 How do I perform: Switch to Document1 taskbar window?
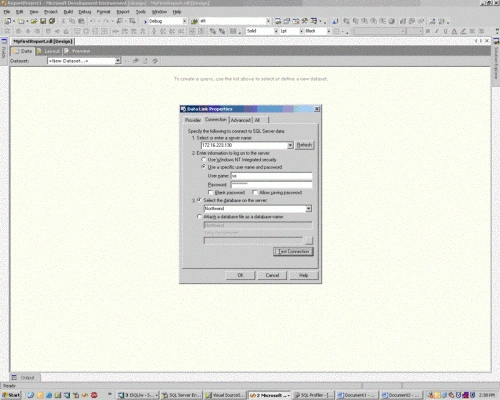[357, 395]
